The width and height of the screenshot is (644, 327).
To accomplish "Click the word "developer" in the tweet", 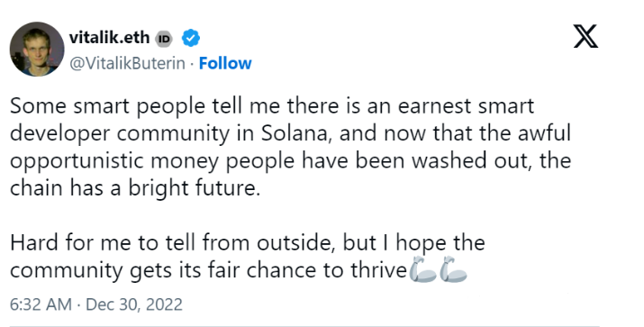I will [60, 134].
